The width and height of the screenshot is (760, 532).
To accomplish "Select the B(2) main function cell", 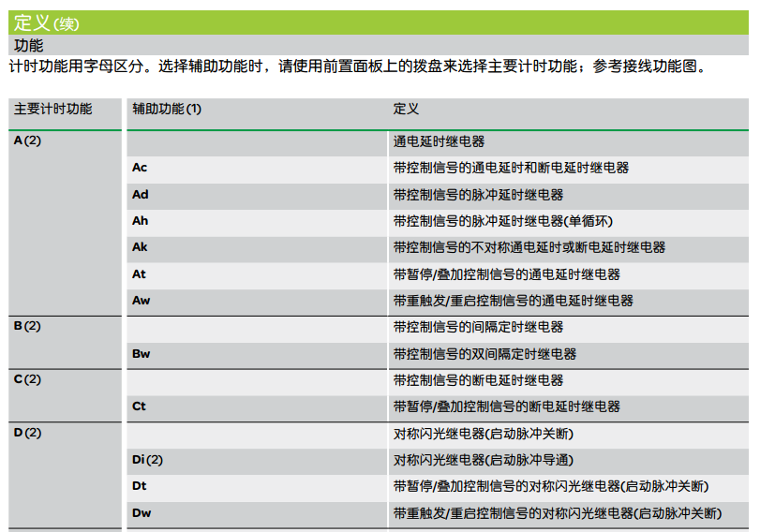I will pos(28,326).
